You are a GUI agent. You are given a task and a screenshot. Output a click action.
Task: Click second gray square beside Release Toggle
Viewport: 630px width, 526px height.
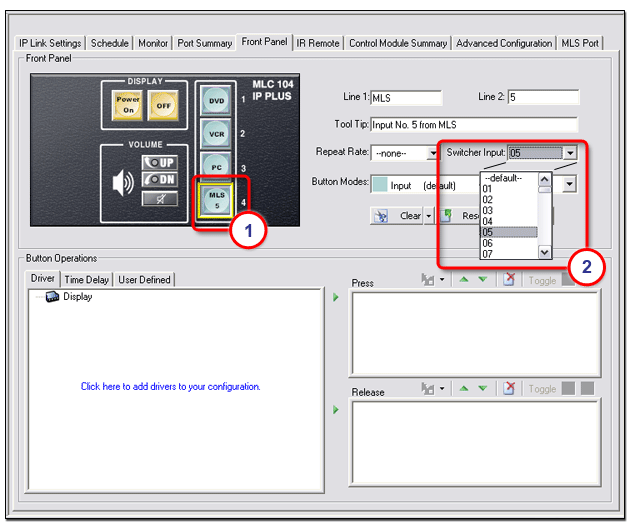(587, 389)
